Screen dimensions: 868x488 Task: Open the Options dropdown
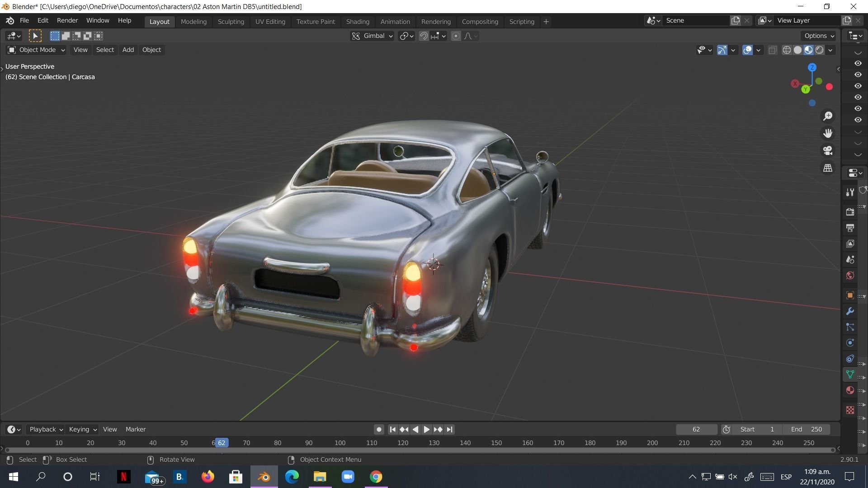[x=819, y=36]
